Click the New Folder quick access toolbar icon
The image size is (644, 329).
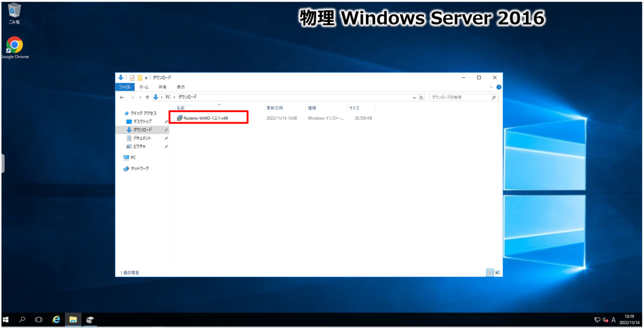pos(140,78)
